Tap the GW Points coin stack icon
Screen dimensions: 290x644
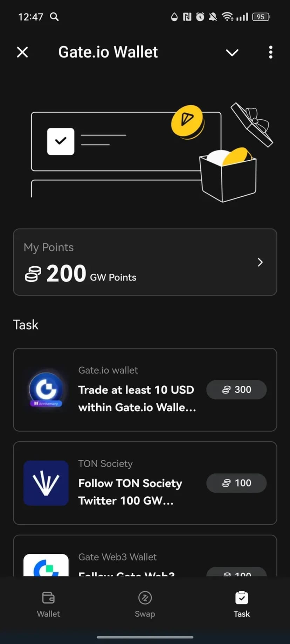point(33,274)
